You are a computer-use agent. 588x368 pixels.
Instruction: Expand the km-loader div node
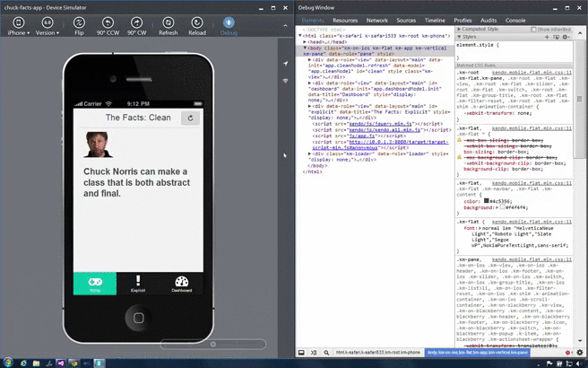(x=310, y=153)
